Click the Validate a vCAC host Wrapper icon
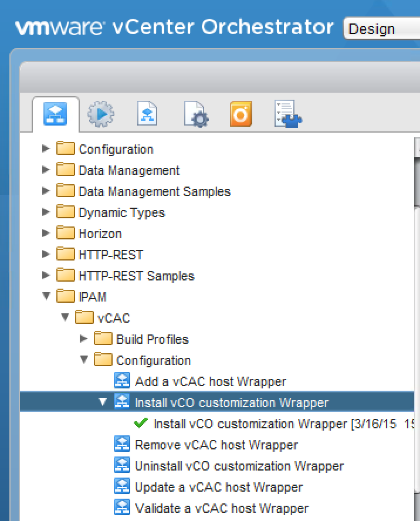This screenshot has height=521, width=420. (x=122, y=508)
